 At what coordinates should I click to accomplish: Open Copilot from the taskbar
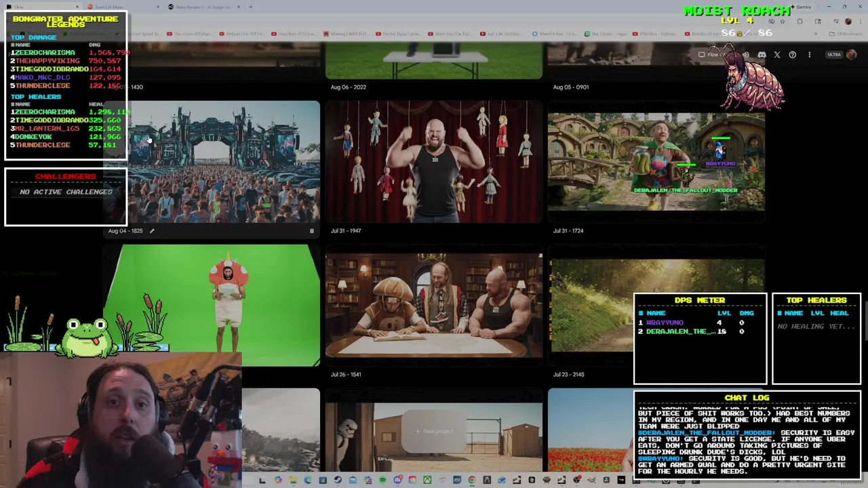tap(278, 481)
